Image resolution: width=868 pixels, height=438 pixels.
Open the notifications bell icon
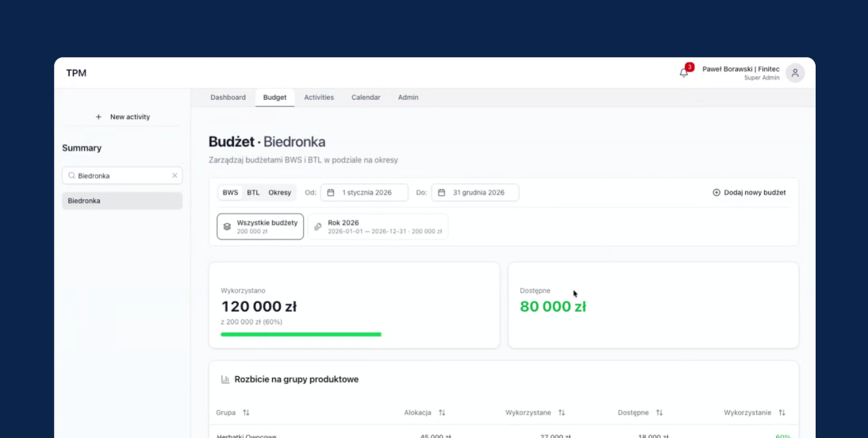point(684,73)
